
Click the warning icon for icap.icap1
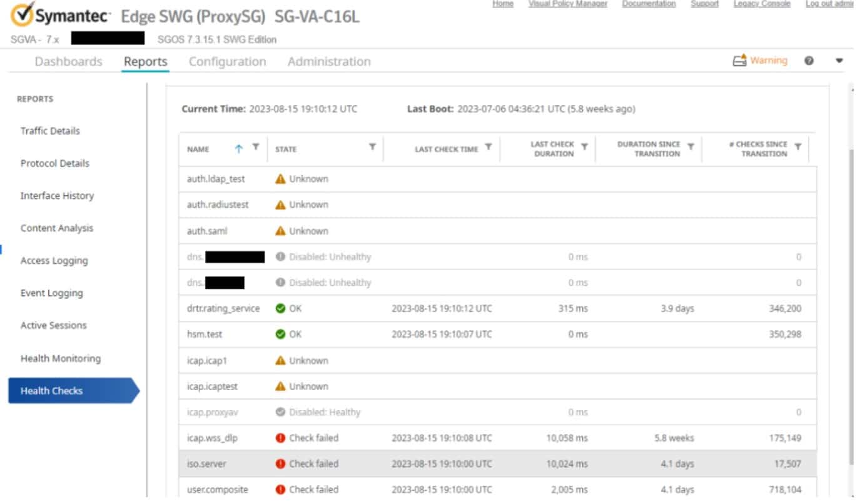tap(280, 360)
